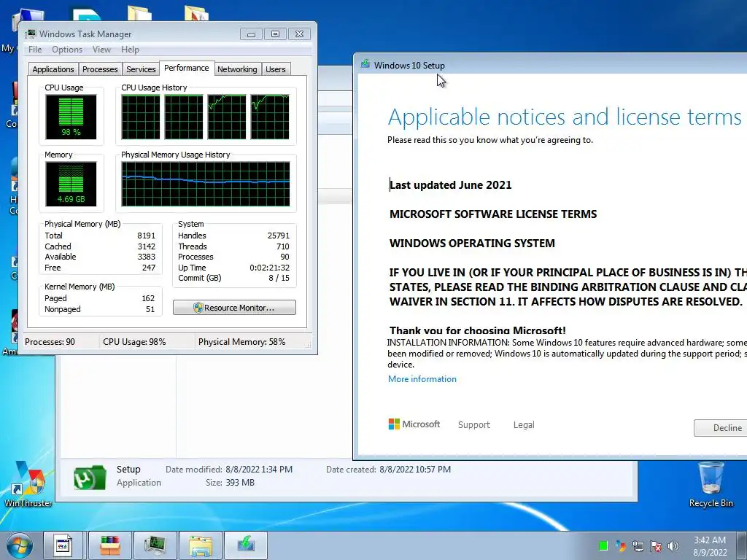Click 'Physical Memory: 58%' in the status bar
The image size is (747, 560).
(x=241, y=342)
